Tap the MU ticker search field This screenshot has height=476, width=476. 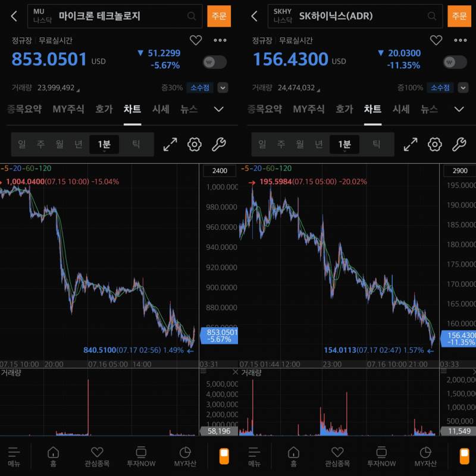tap(115, 16)
